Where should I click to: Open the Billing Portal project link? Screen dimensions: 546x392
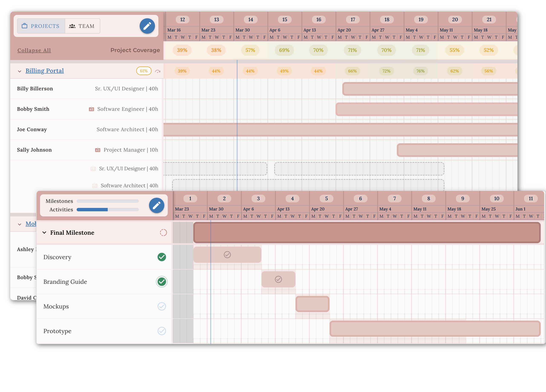(44, 70)
